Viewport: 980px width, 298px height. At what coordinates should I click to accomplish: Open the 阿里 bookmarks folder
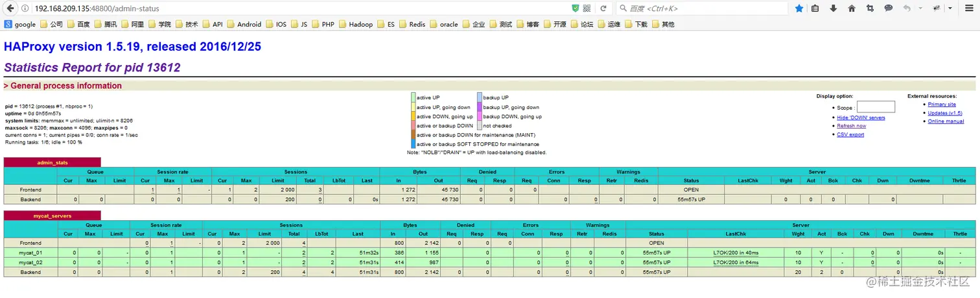pos(133,24)
